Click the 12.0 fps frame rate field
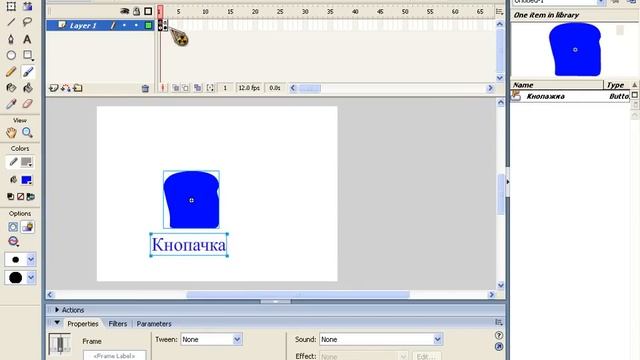Screen dimensions: 640x360 click(249, 88)
